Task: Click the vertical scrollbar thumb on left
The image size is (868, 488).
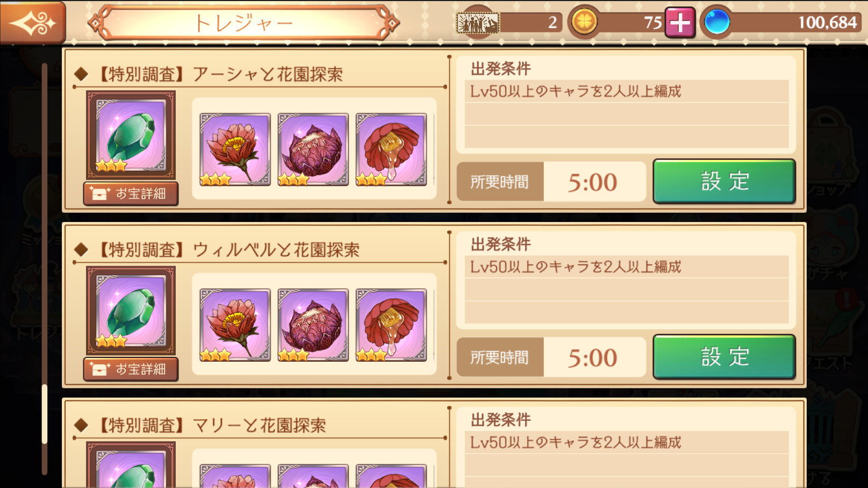Action: (x=45, y=414)
